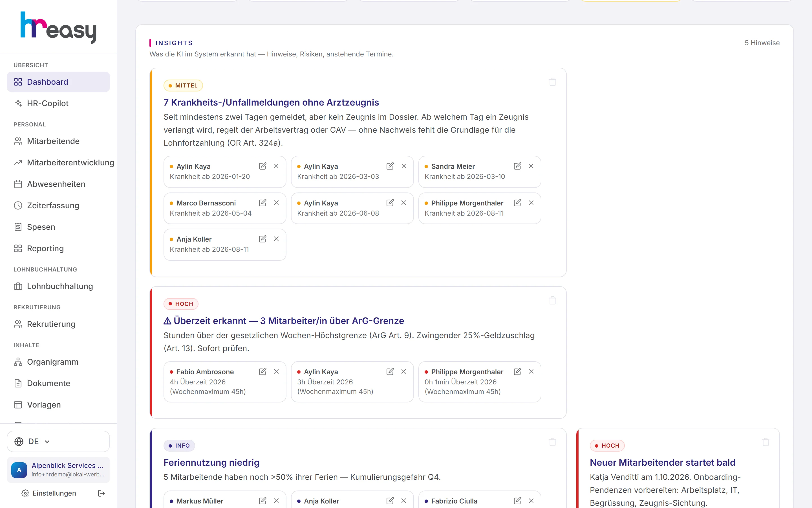Open Dokumente section

pos(58,383)
